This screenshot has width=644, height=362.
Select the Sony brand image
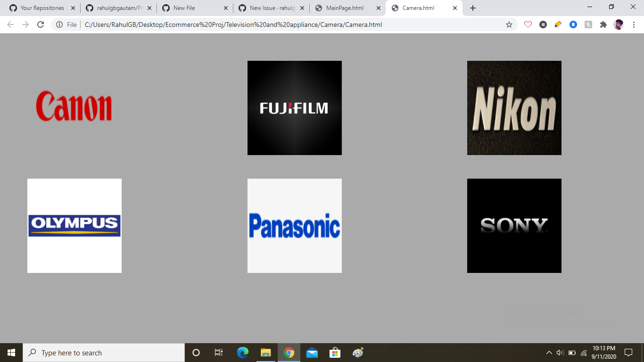pyautogui.click(x=514, y=226)
